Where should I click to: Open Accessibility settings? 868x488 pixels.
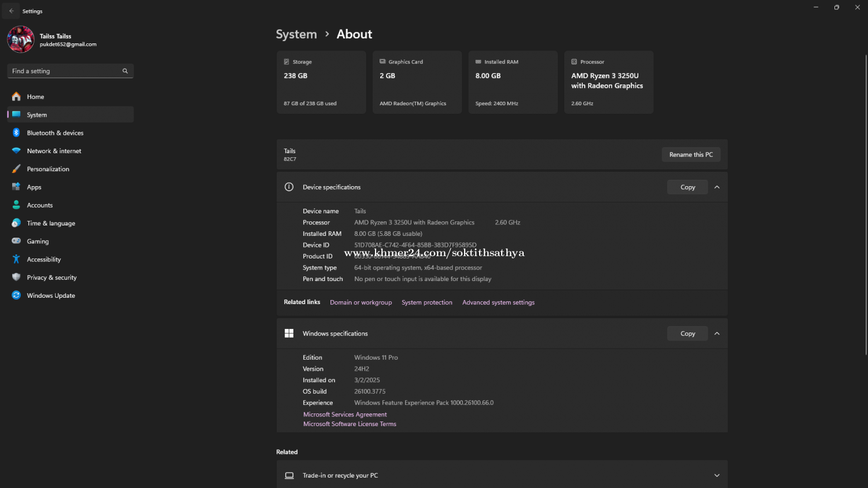pos(70,259)
